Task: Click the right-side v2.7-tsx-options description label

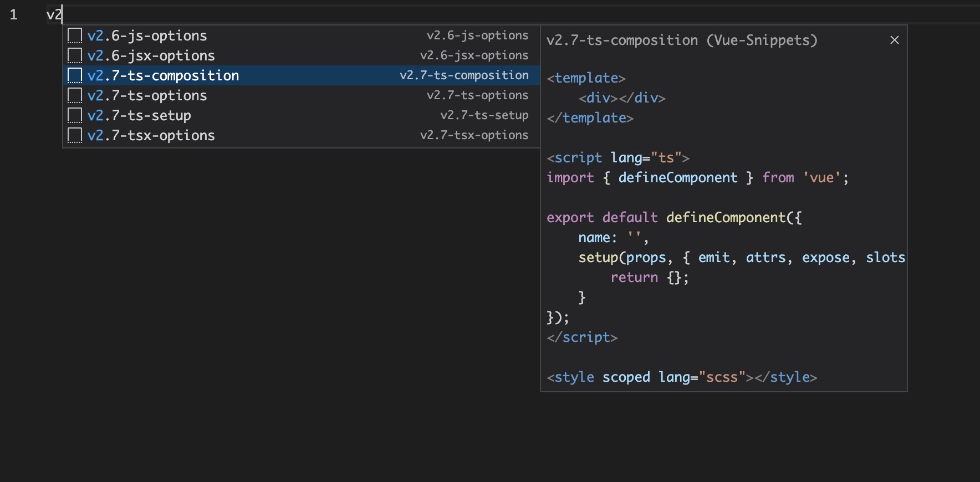Action: coord(474,135)
